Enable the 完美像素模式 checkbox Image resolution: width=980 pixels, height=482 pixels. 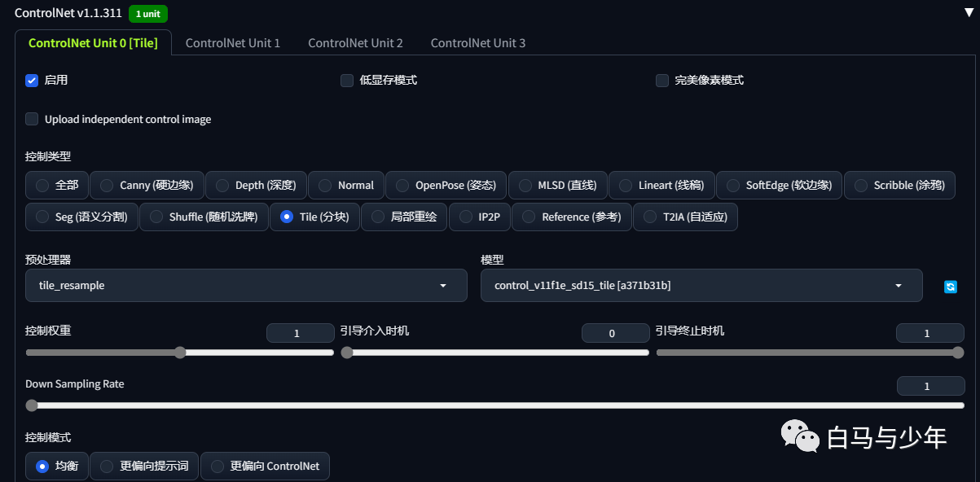click(x=662, y=81)
